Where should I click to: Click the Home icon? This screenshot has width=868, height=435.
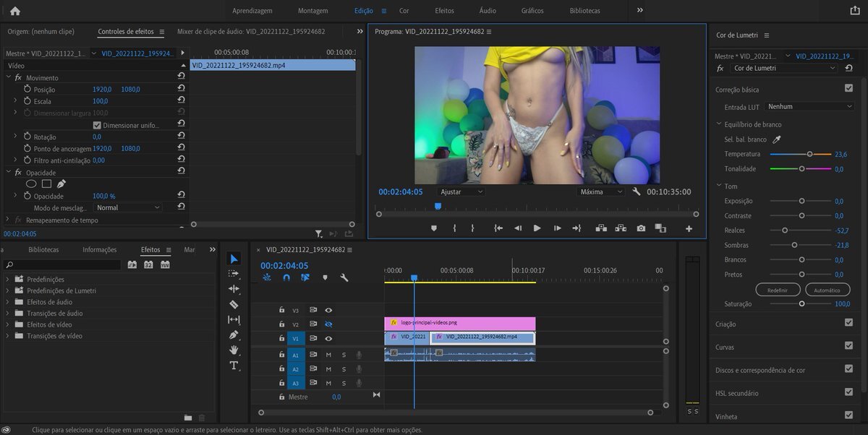(14, 11)
